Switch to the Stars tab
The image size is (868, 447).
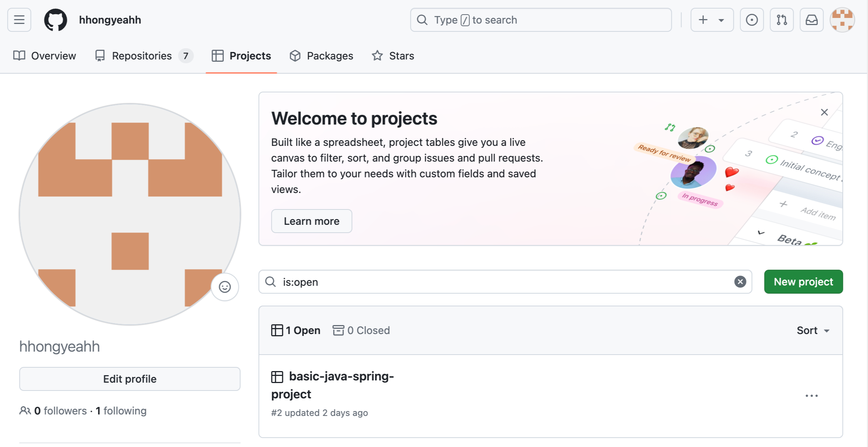coord(393,56)
